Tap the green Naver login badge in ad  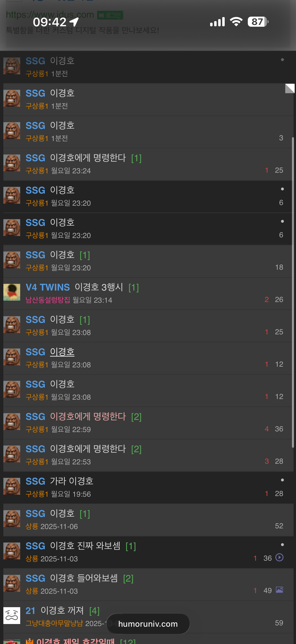[110, 15]
